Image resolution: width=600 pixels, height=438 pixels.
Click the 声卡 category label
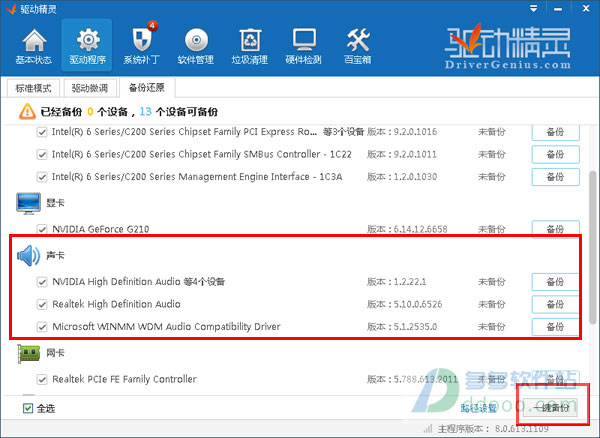click(55, 256)
